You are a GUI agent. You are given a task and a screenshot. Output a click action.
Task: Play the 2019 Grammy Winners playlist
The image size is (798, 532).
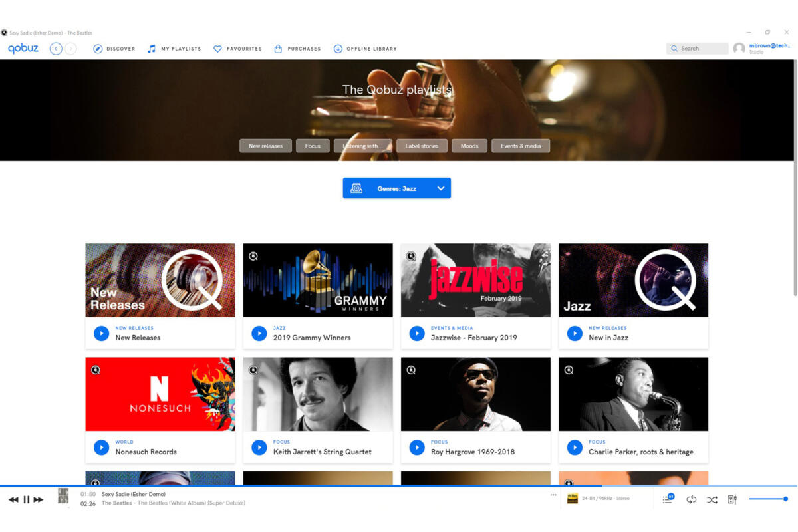[259, 333]
